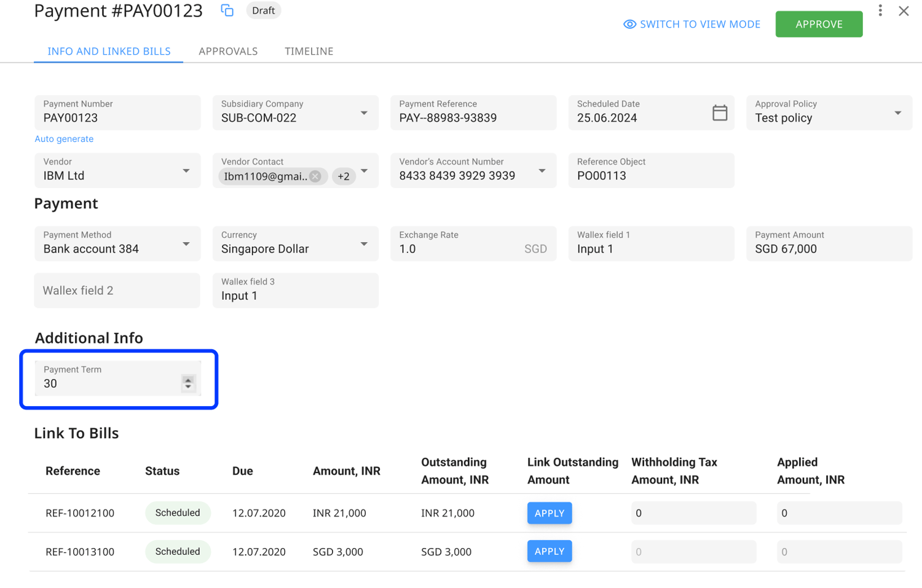Remove the Ibm1109@gmai.. contact chip

click(x=315, y=176)
